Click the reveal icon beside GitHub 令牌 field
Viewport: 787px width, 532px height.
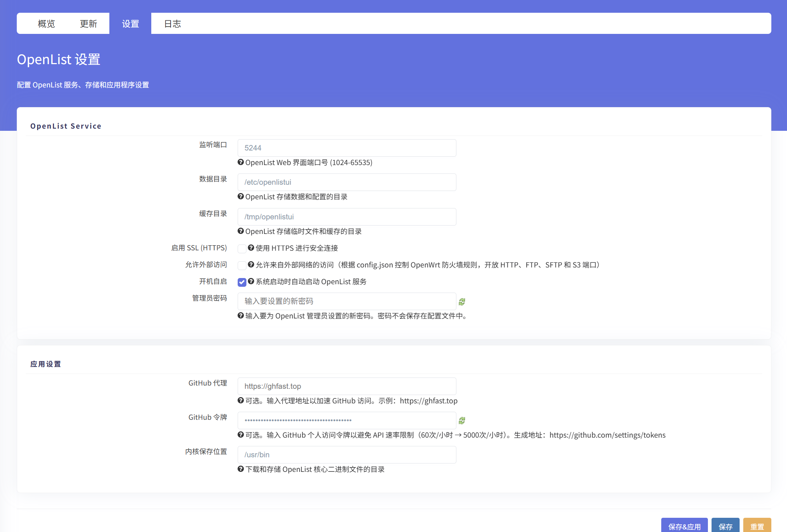point(462,420)
